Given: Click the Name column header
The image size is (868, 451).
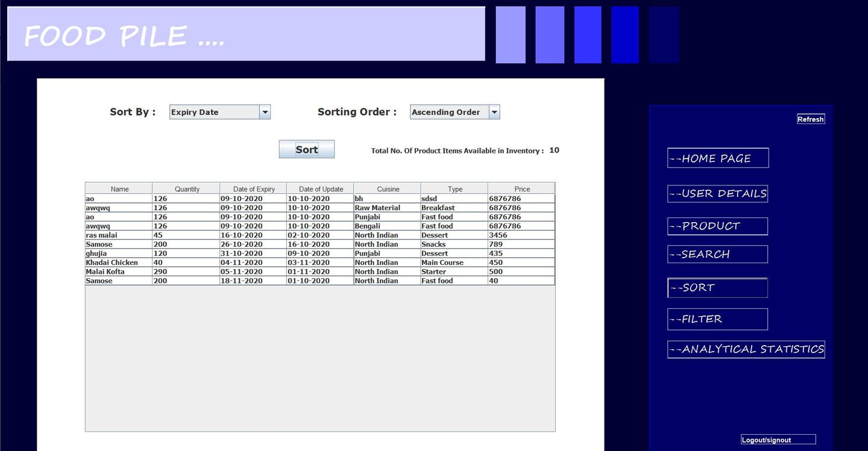Looking at the screenshot, I should coord(119,188).
